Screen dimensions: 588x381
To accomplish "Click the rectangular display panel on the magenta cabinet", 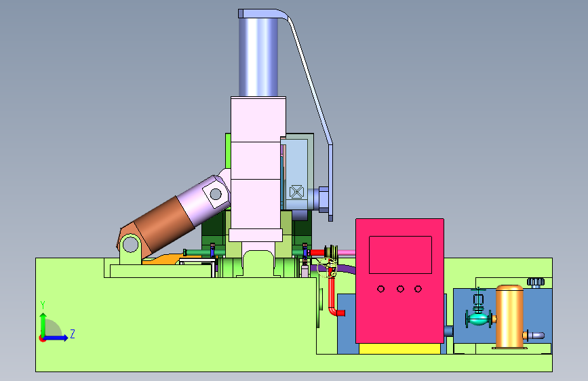I will [400, 255].
